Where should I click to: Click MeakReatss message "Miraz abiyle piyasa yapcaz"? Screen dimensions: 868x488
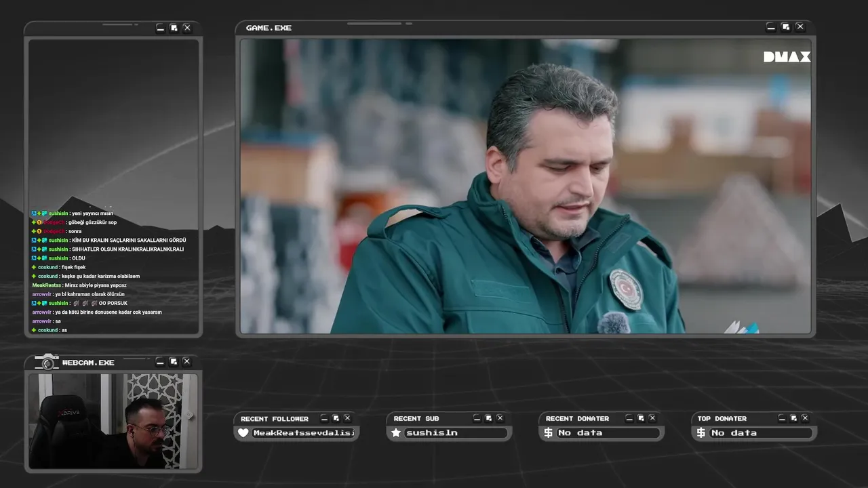(96, 285)
